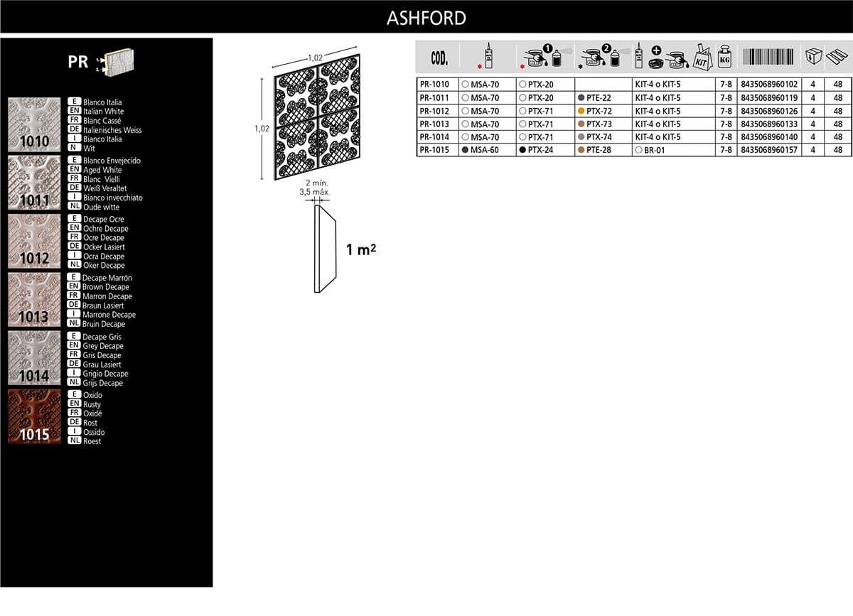853x616 pixels.
Task: Click the Oxidé label
Action: coord(92,414)
